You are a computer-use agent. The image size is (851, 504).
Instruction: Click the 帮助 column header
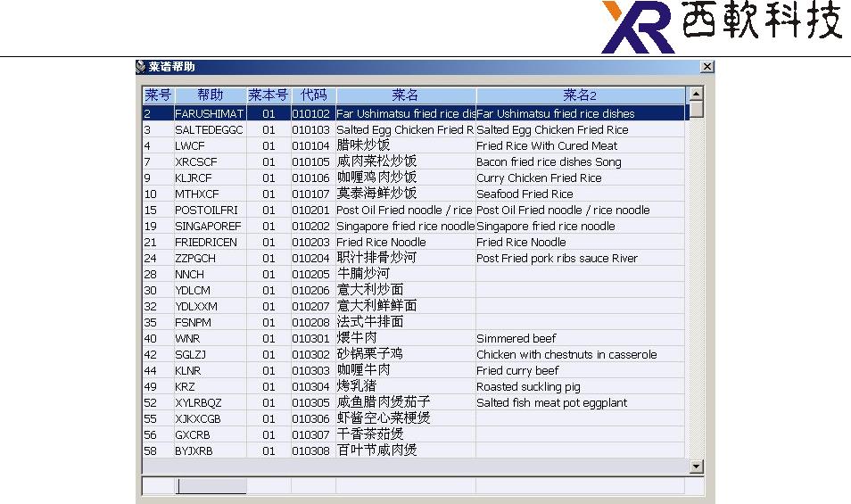(210, 95)
